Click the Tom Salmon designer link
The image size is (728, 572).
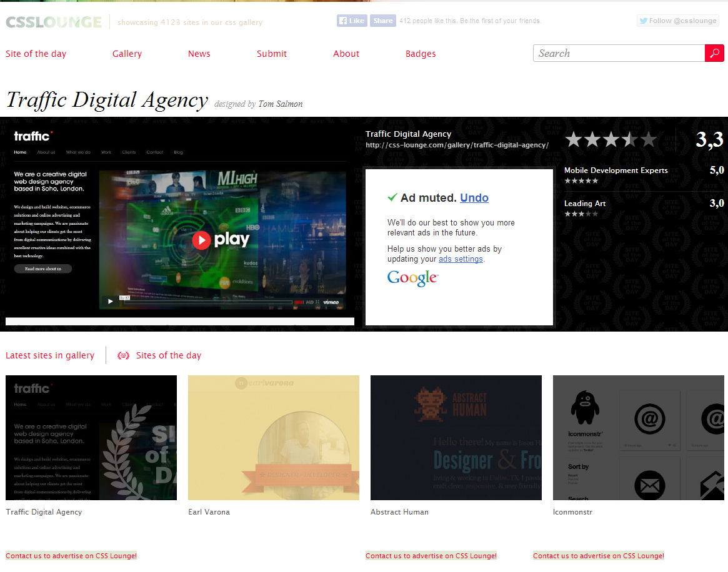(281, 104)
